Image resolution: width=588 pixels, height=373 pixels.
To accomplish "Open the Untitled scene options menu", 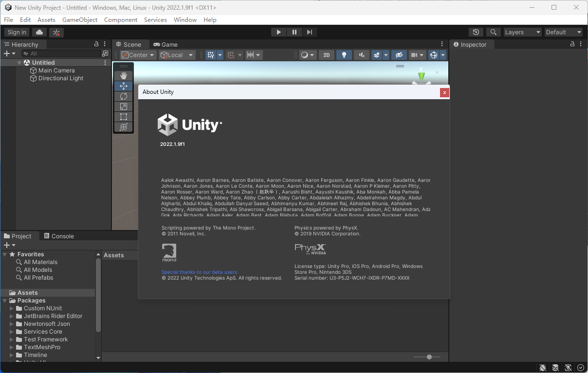I will point(105,63).
